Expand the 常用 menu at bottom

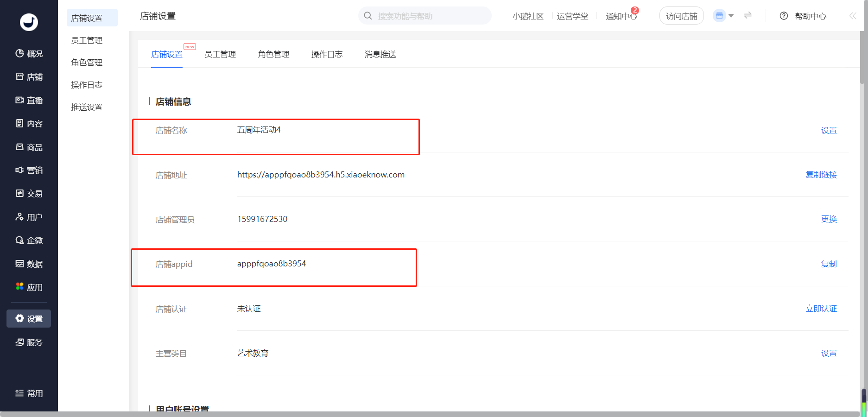[29, 393]
